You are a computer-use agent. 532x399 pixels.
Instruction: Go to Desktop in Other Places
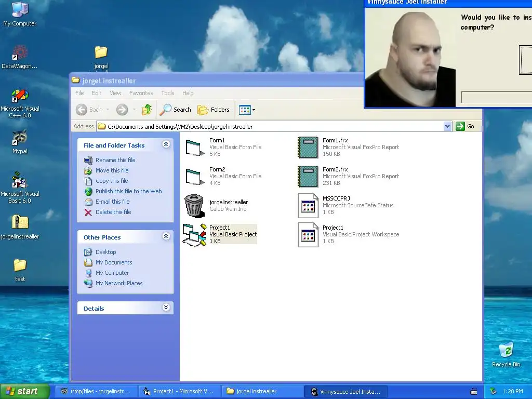[100, 252]
